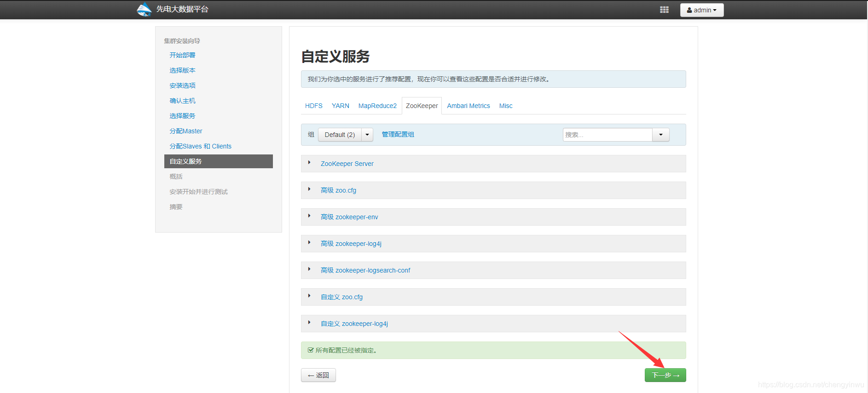This screenshot has height=393, width=868.
Task: Open ZooKeeper Server section title
Action: point(347,164)
